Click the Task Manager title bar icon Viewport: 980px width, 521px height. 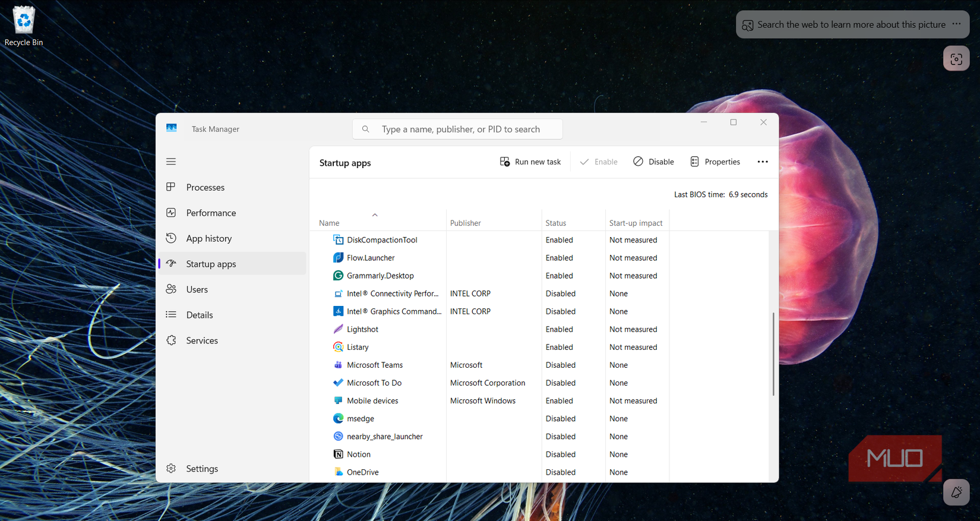click(172, 128)
